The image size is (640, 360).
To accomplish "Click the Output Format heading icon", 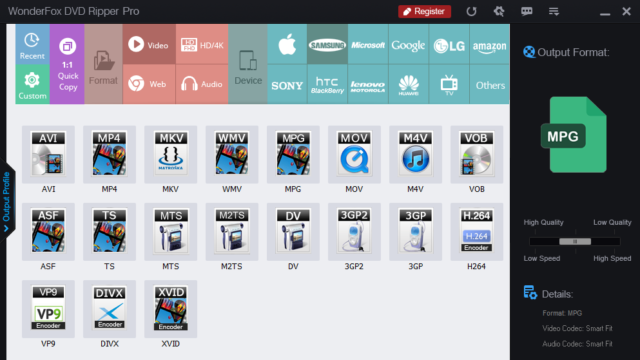I will 529,52.
